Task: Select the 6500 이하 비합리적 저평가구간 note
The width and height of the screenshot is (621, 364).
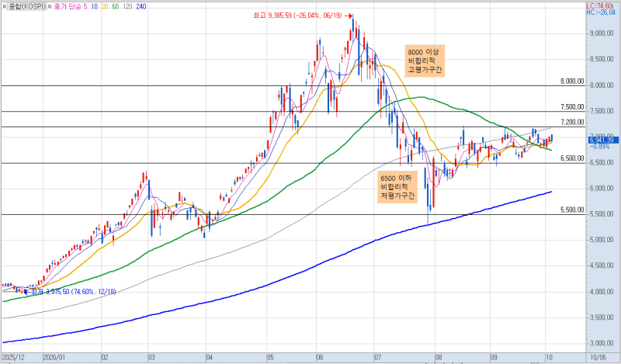Action: point(397,187)
